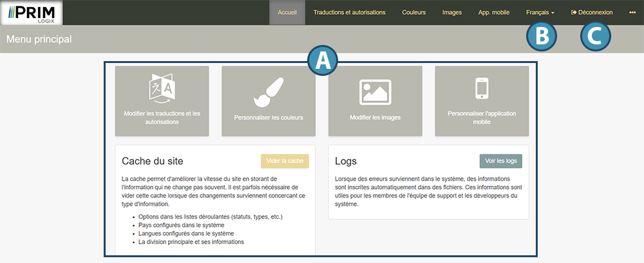644x263 pixels.
Task: Open the Couleurs menu item
Action: click(x=413, y=12)
